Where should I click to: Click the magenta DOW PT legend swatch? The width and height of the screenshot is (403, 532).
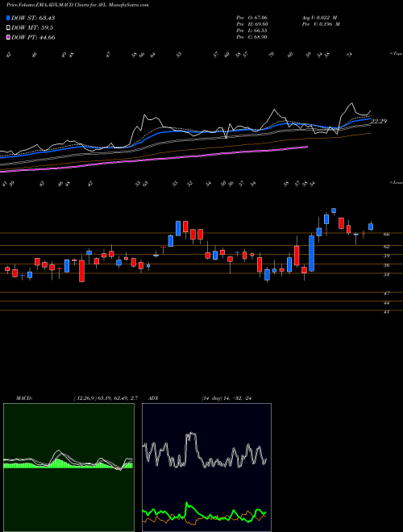coord(9,37)
